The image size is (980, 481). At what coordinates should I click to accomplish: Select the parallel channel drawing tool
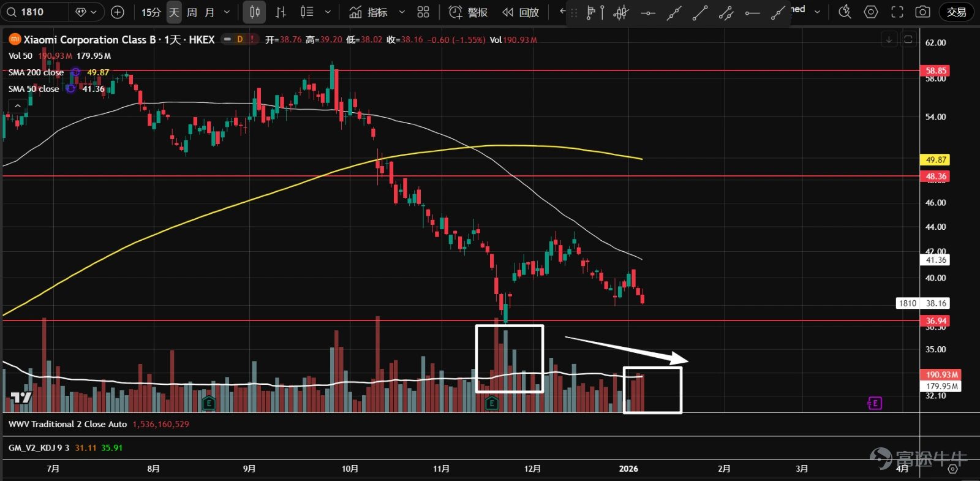coord(726,13)
